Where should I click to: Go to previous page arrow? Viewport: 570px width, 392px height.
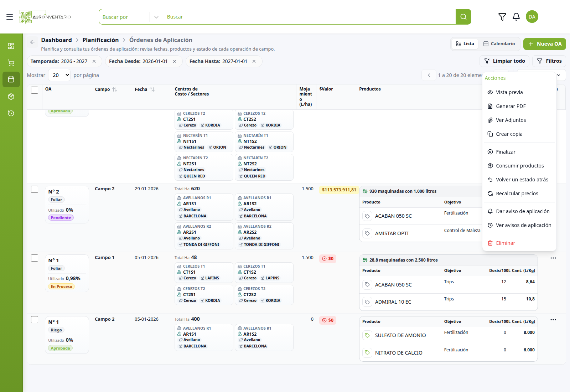click(x=429, y=75)
